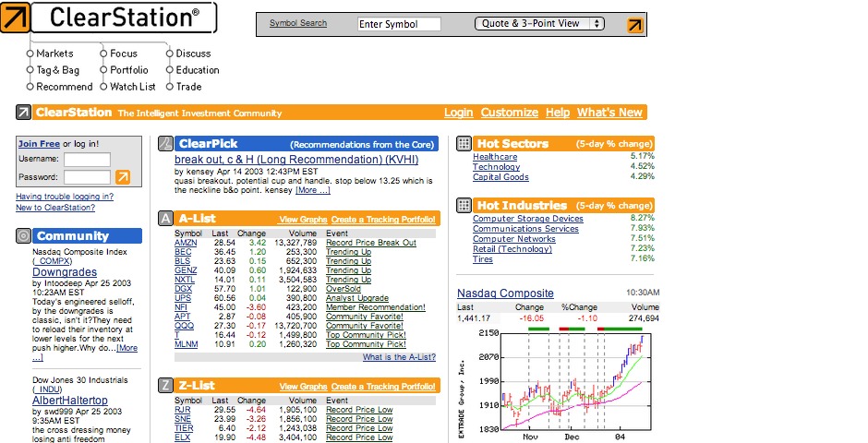
Task: Click the Analyst Upgrade event link
Action: (357, 298)
